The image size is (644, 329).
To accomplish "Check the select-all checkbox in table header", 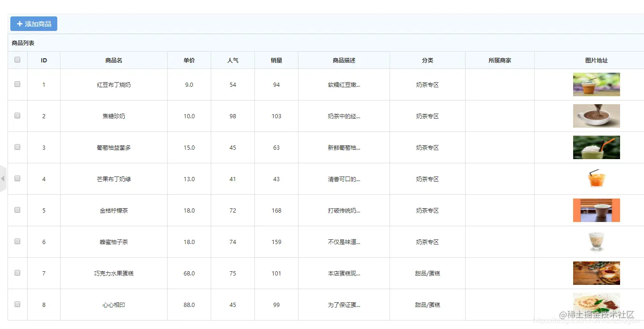I will click(x=17, y=60).
